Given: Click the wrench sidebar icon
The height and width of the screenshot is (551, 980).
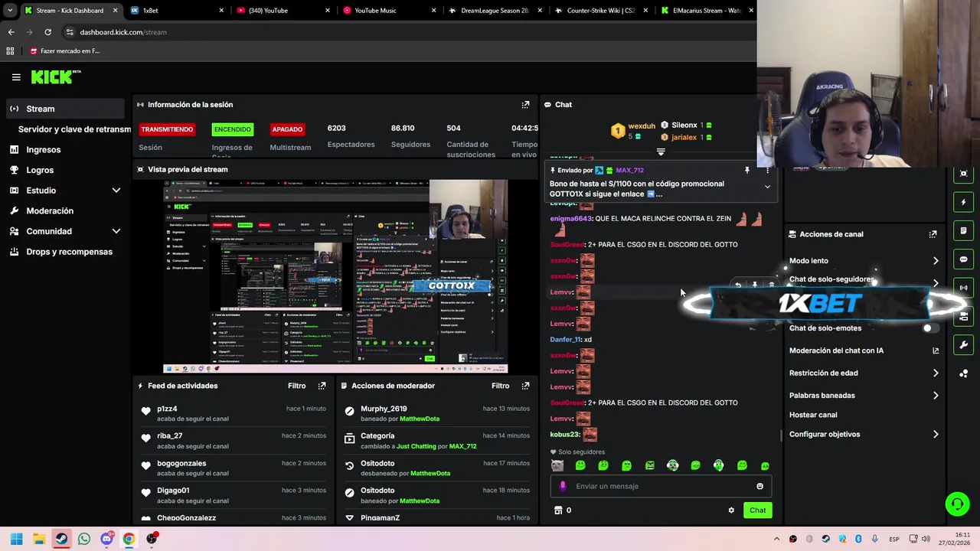Looking at the screenshot, I should 963,345.
